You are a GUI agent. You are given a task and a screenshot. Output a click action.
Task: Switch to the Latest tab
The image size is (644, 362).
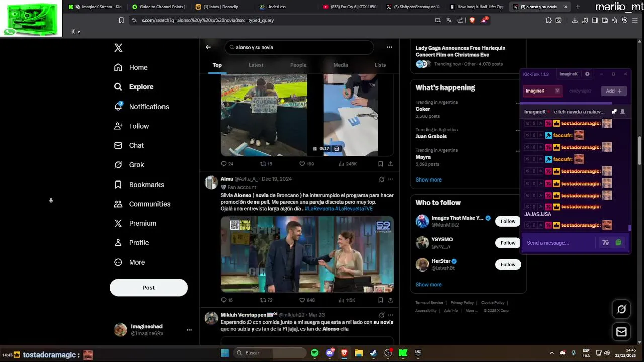(256, 65)
